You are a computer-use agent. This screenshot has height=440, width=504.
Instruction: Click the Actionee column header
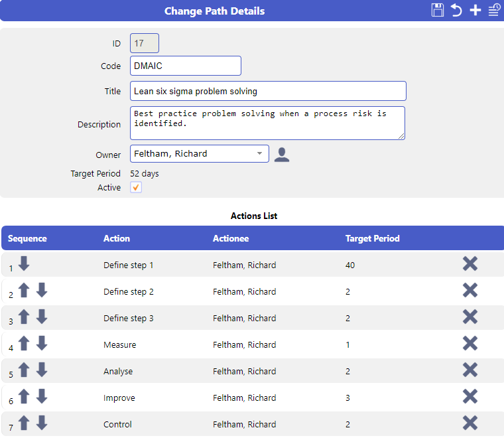point(231,238)
